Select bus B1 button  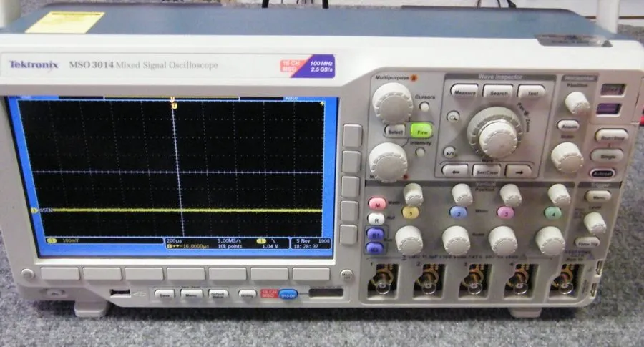click(374, 234)
